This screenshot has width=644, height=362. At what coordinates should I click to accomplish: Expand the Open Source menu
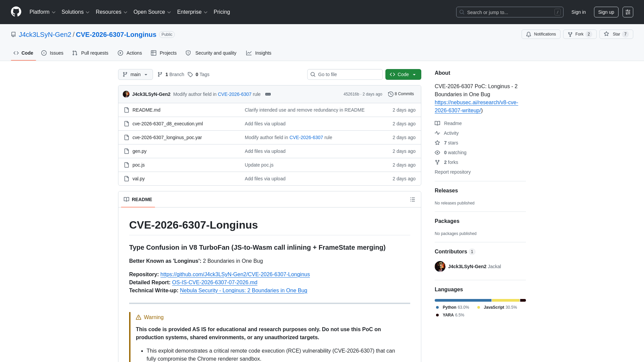click(x=152, y=12)
